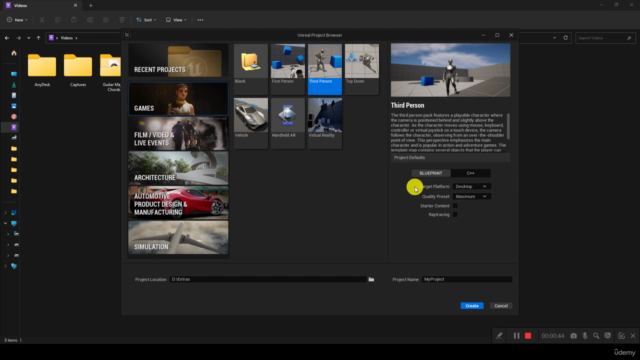Select the Simulation category
Image resolution: width=640 pixels, height=360 pixels.
tap(178, 238)
